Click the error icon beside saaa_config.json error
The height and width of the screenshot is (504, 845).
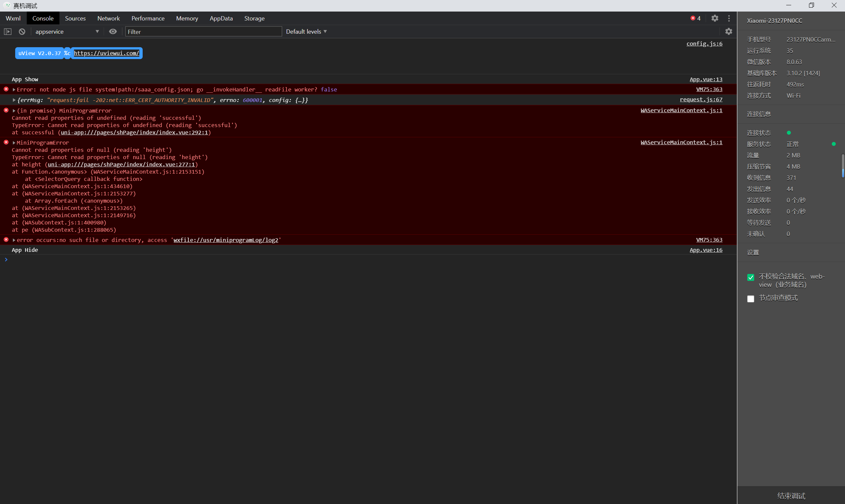[x=6, y=89]
